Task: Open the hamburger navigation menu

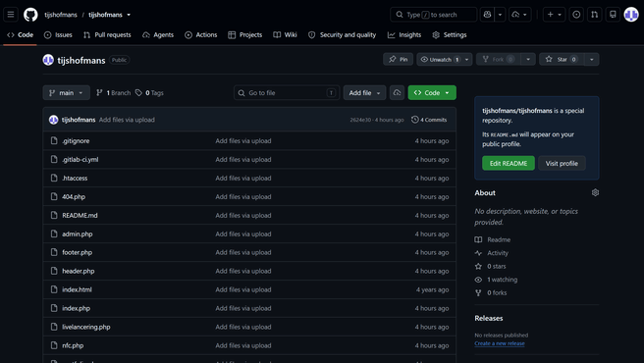Action: (11, 15)
